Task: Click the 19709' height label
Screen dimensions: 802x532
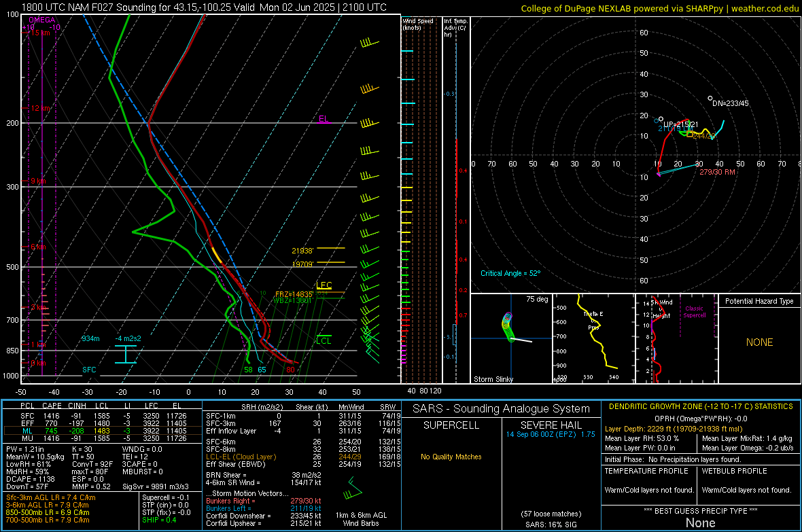Action: pos(302,264)
